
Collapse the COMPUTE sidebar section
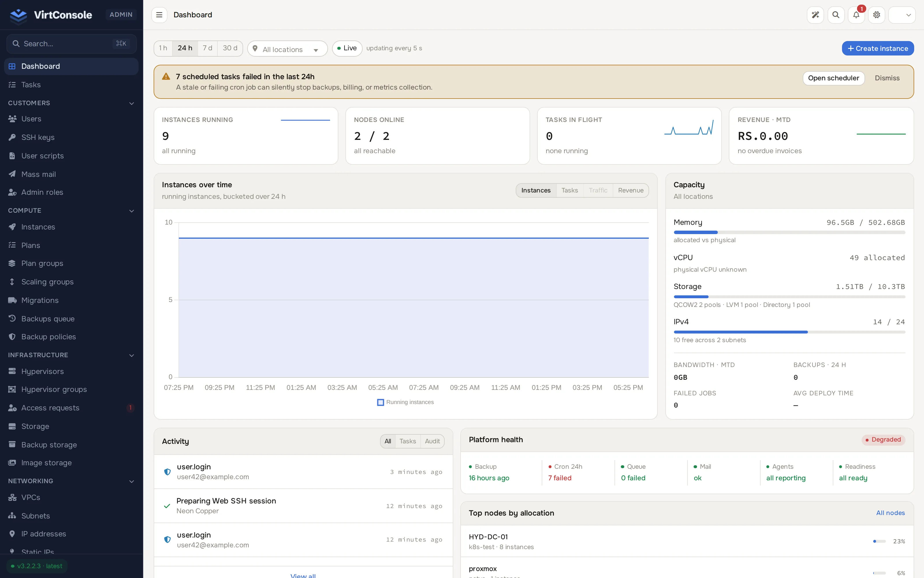[71, 211]
